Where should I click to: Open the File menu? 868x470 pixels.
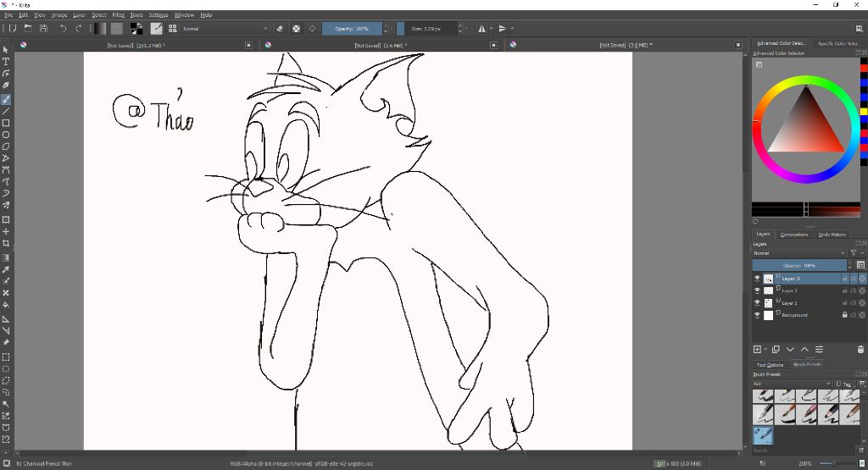(8, 15)
